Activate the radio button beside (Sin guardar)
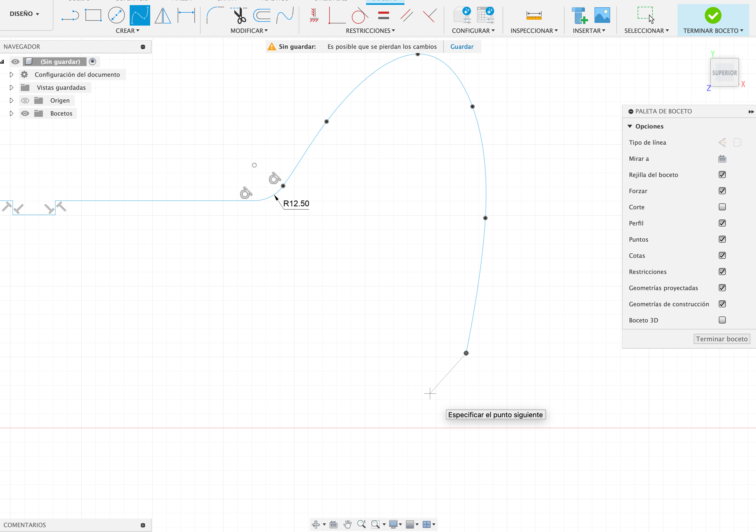The width and height of the screenshot is (756, 532). 92,61
